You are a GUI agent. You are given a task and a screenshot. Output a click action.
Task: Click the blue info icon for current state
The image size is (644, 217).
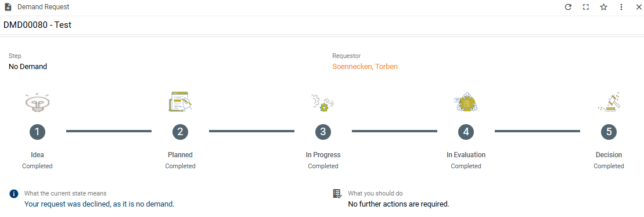[14, 194]
